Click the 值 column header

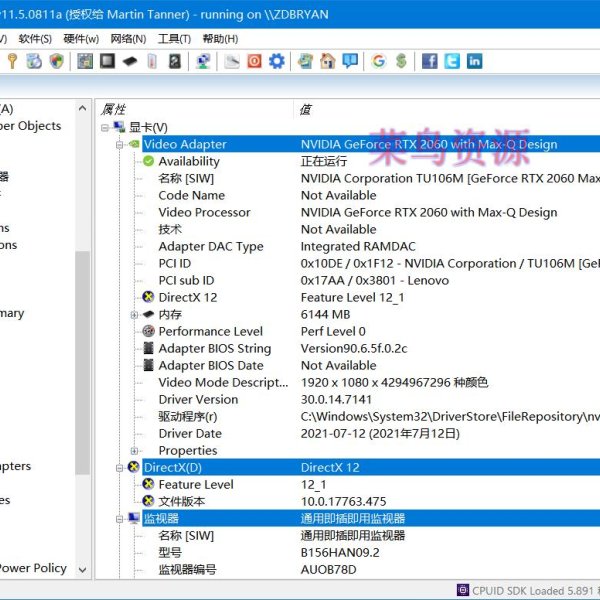coord(447,109)
